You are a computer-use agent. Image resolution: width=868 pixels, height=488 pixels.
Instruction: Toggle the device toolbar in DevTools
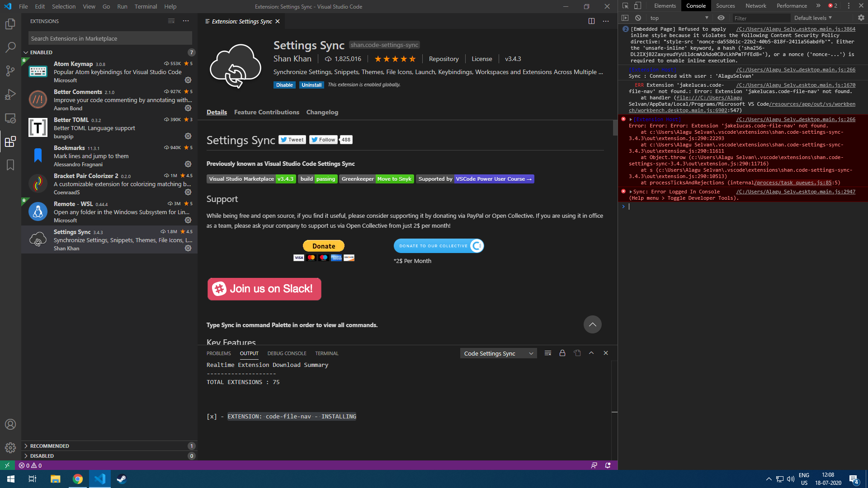(637, 5)
